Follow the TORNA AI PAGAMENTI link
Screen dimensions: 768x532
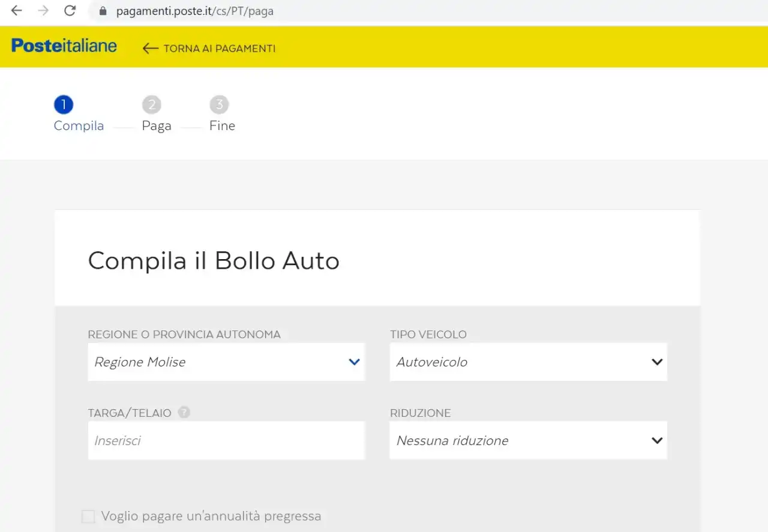click(x=220, y=49)
